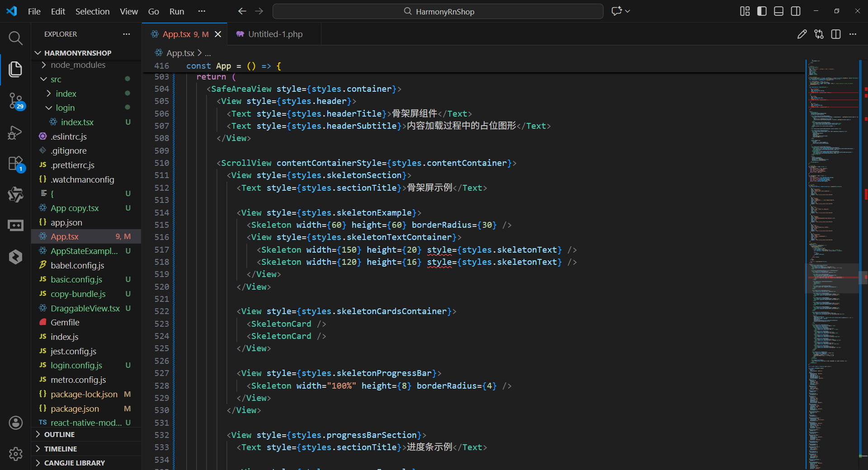
Task: Open editor More Actions ellipsis
Action: pyautogui.click(x=853, y=34)
